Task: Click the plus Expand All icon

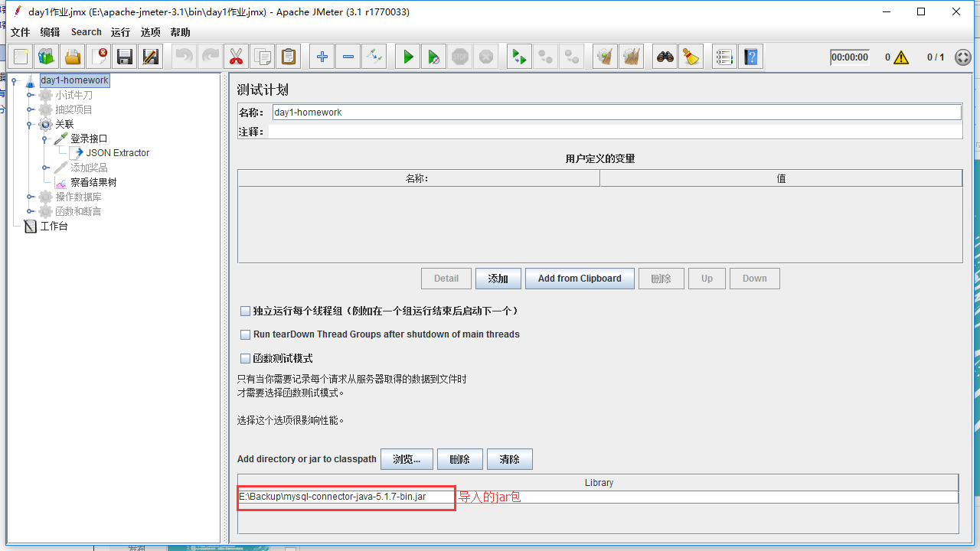Action: coord(322,57)
